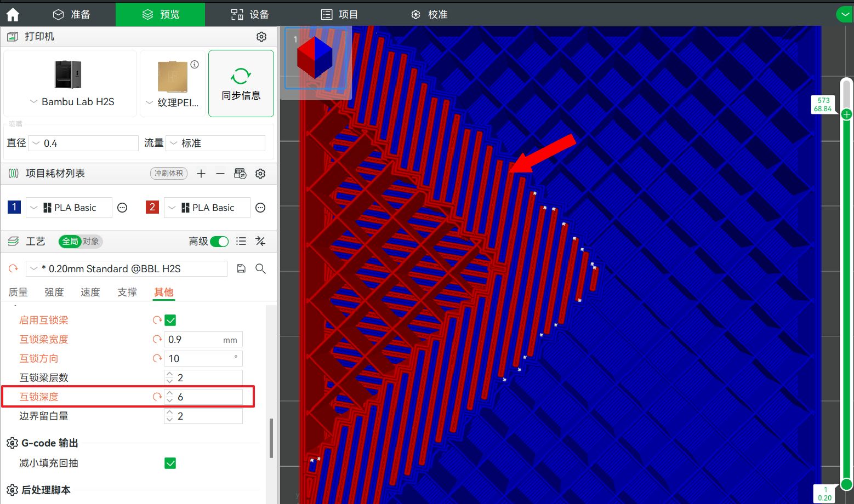Reset the modified process preset

tap(13, 268)
